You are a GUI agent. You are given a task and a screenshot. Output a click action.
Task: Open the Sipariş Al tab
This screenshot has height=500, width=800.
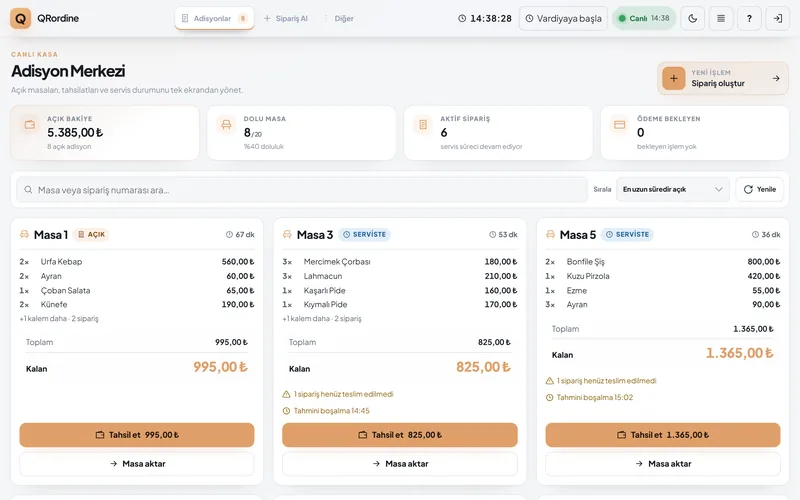coord(286,18)
